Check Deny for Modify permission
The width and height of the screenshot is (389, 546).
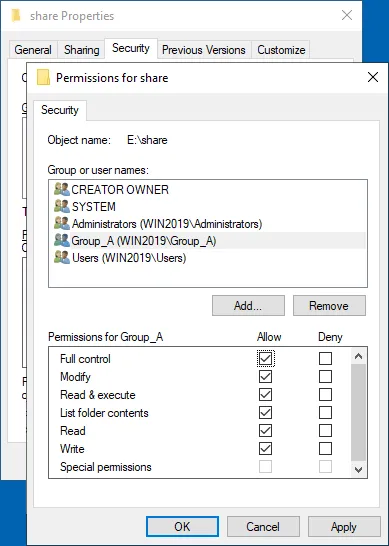coord(325,376)
